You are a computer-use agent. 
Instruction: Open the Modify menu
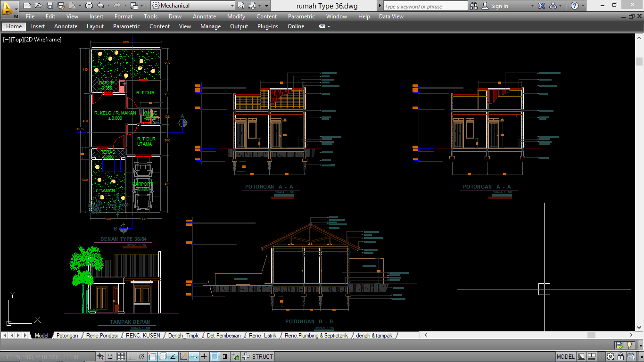pyautogui.click(x=236, y=16)
